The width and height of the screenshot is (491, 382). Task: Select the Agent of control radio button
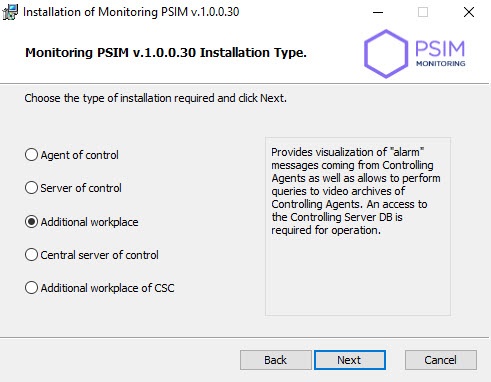pyautogui.click(x=31, y=155)
